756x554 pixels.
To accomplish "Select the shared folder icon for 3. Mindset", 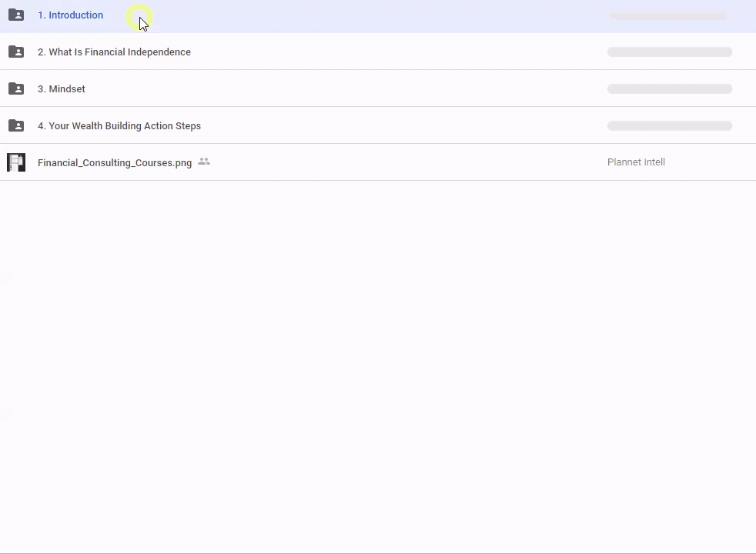I will pos(16,88).
